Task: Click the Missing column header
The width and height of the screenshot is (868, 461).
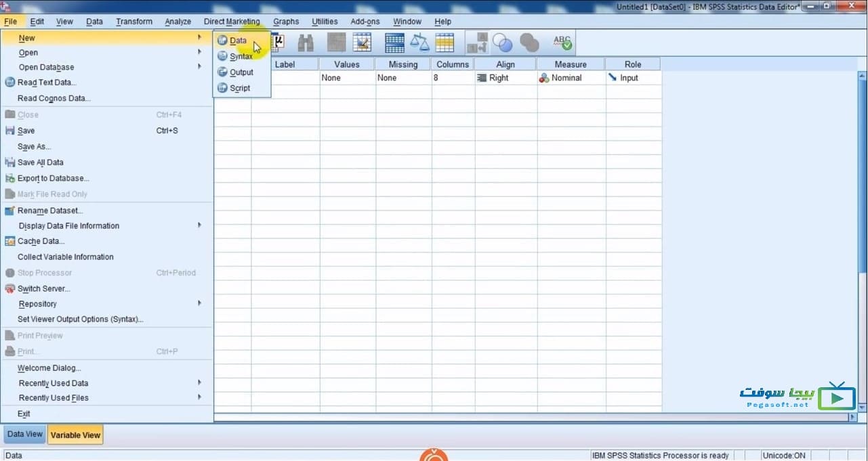Action: [403, 64]
